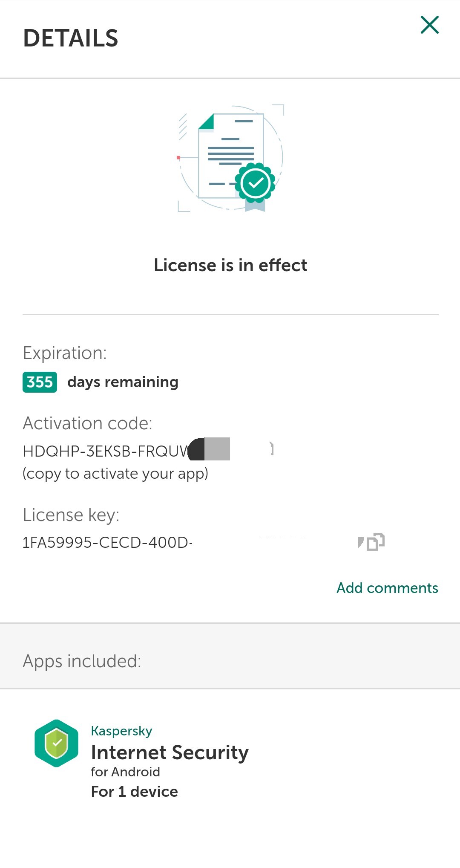
Task: Tap the Expiration label
Action: [x=65, y=353]
